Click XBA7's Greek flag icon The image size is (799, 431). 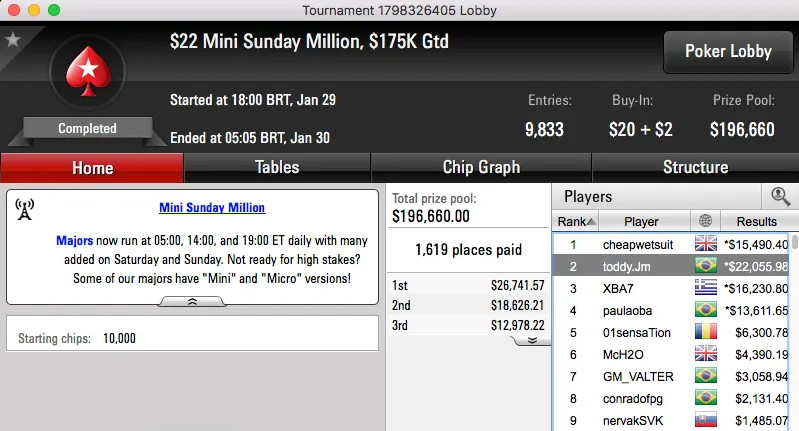706,288
